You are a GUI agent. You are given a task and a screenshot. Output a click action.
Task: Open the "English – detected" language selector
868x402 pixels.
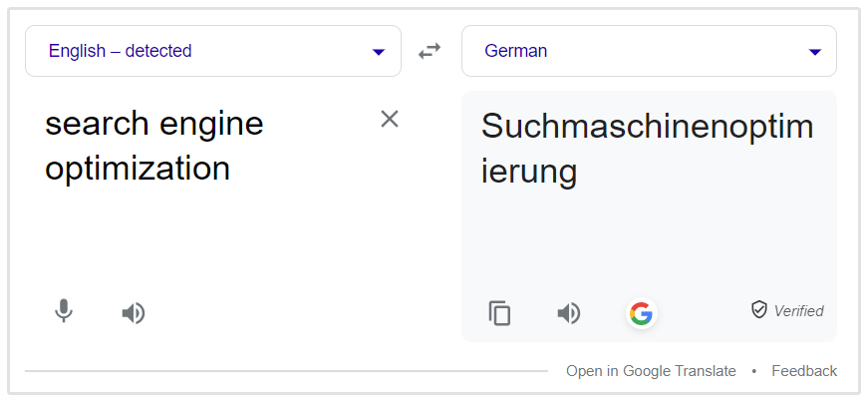[120, 51]
